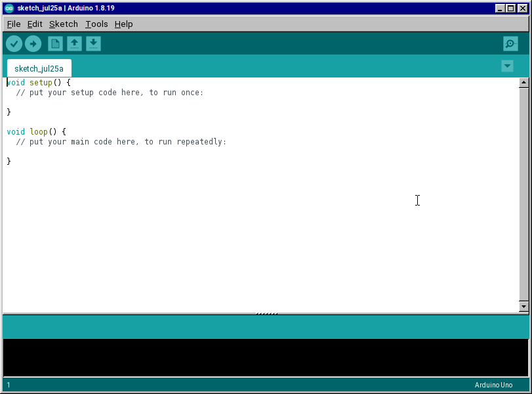Minimize the Arduino window

pyautogui.click(x=499, y=8)
